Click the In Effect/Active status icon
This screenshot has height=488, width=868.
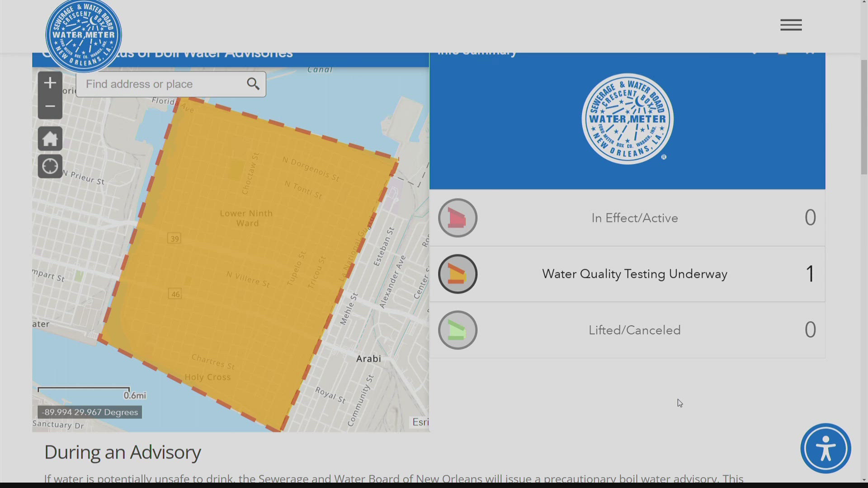coord(457,217)
